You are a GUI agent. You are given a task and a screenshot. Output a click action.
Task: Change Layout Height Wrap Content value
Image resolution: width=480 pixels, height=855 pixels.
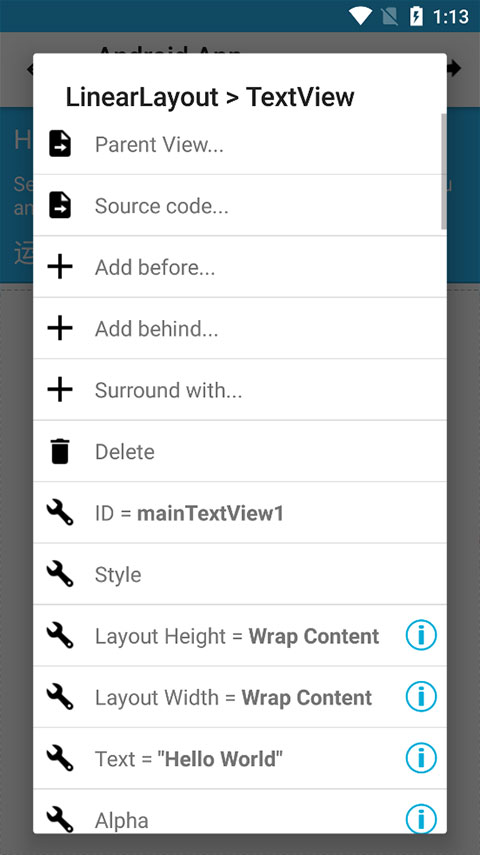click(x=314, y=636)
